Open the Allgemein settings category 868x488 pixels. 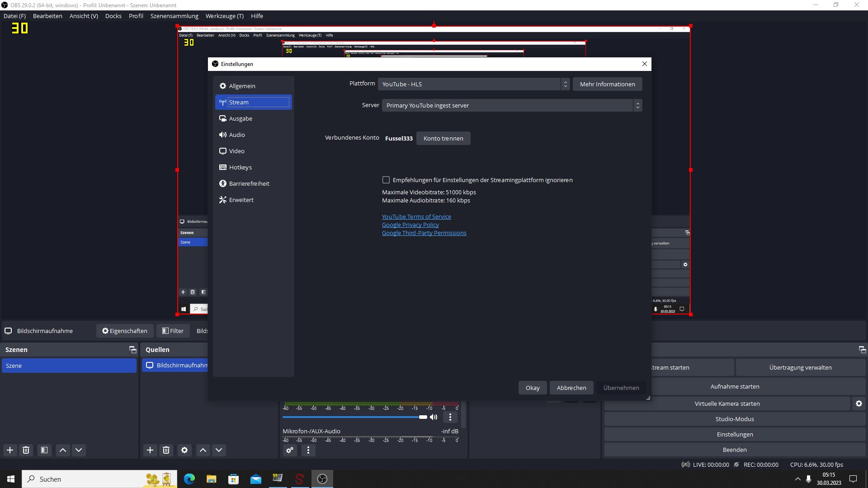coord(253,86)
